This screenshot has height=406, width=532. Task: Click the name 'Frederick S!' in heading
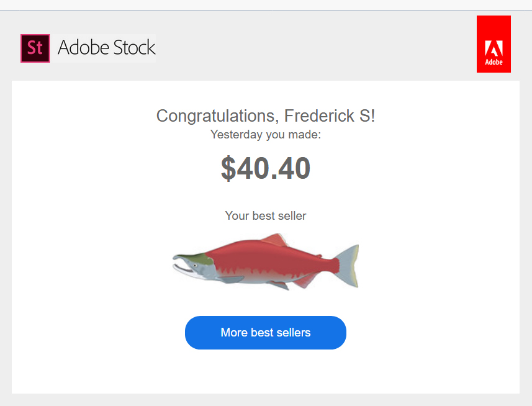pos(330,116)
